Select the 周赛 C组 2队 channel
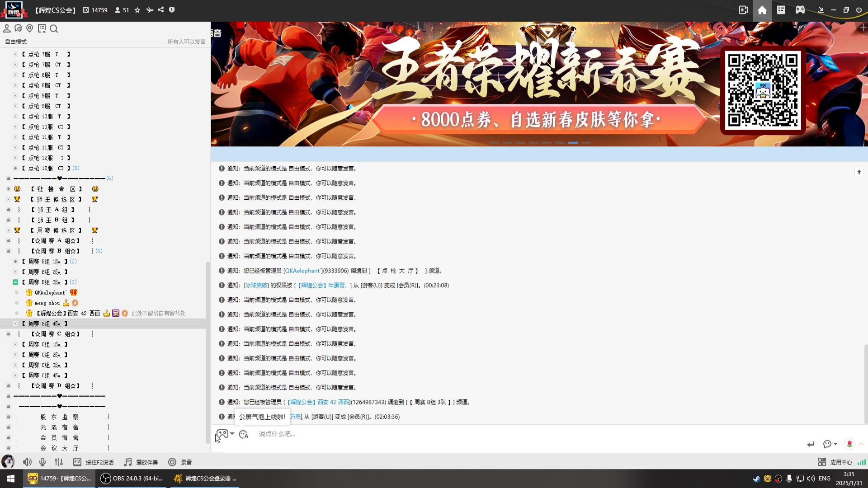868x488 pixels. coord(45,355)
